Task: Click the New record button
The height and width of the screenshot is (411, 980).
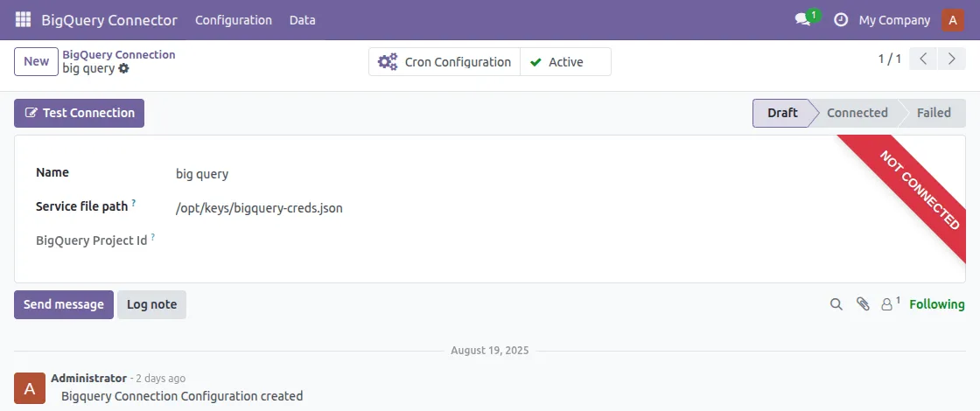Action: (36, 62)
